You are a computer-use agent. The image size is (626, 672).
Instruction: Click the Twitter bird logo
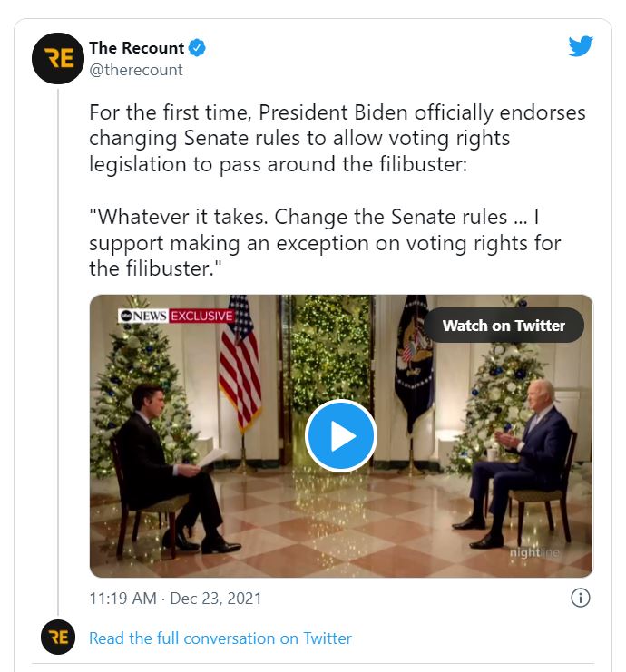(581, 46)
